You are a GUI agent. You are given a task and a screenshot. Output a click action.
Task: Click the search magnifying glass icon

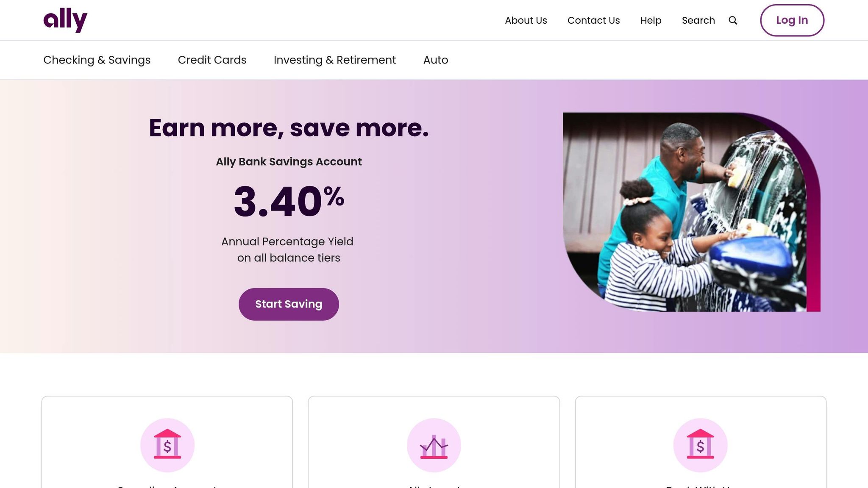[733, 20]
